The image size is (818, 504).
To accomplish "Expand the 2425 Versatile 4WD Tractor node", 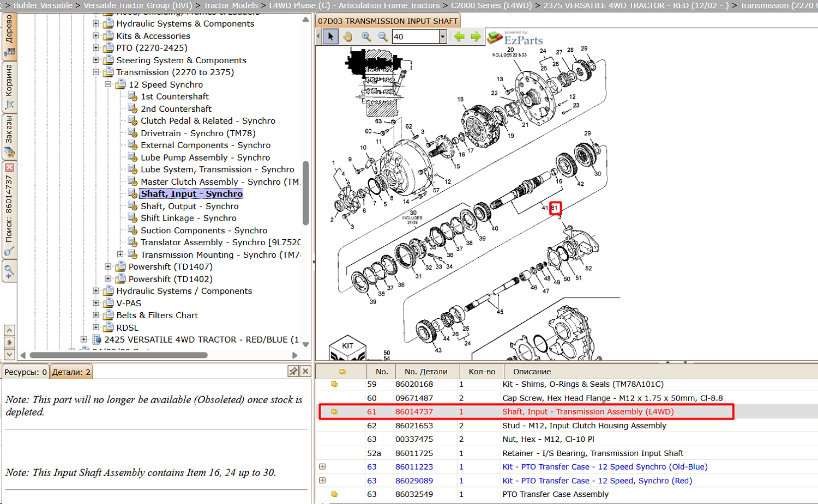I will pyautogui.click(x=84, y=339).
